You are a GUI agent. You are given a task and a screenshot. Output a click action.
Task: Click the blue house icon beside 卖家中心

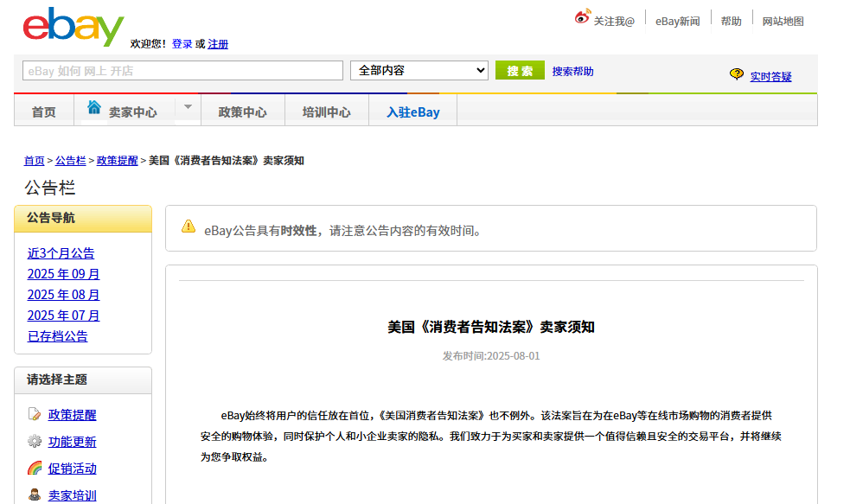pyautogui.click(x=94, y=107)
